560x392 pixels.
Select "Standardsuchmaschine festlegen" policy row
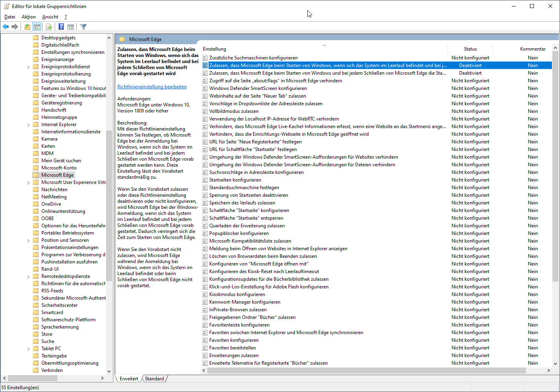coord(377,188)
